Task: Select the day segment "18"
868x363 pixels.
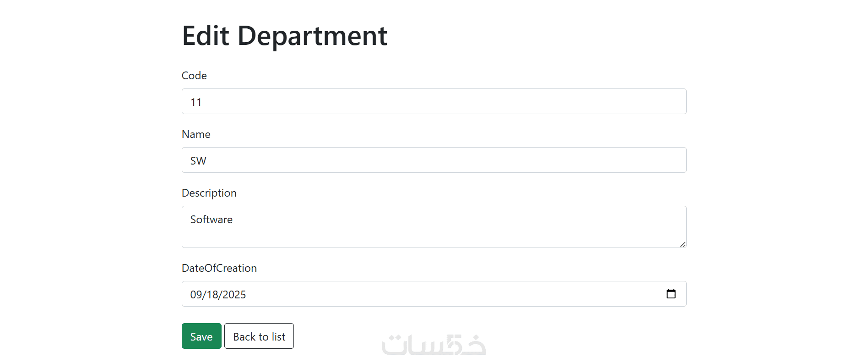Action: pos(212,295)
